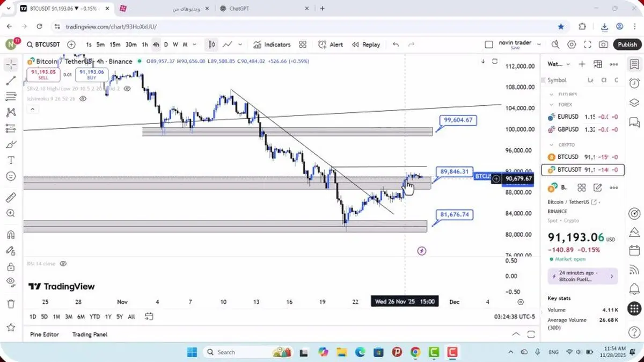Open the Alerts panel clock icon
The image size is (644, 362).
point(634,83)
